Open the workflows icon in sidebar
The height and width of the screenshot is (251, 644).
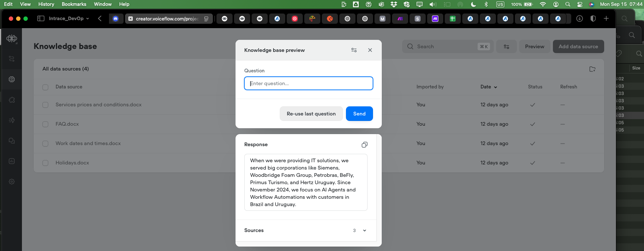point(12,59)
